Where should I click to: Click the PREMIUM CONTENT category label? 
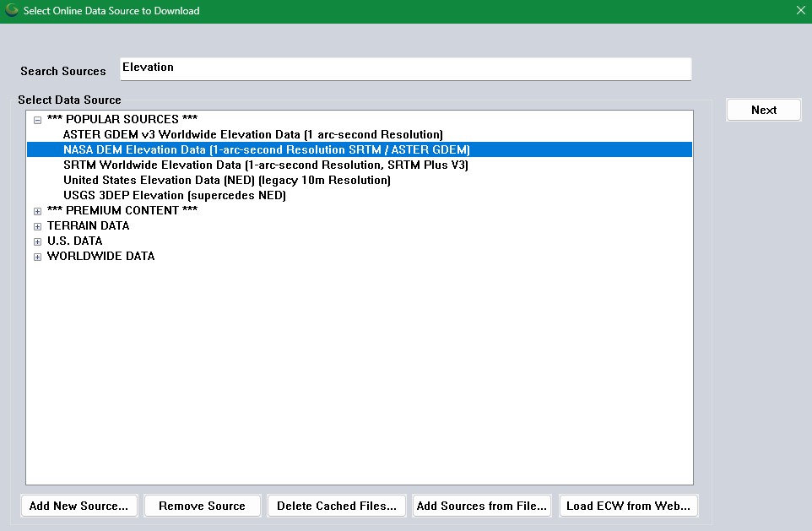point(122,210)
